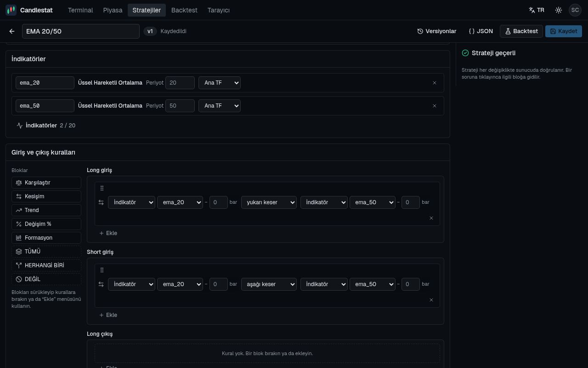588x368 pixels.
Task: Click the crossover icon in Short giriş rule
Action: [102, 284]
